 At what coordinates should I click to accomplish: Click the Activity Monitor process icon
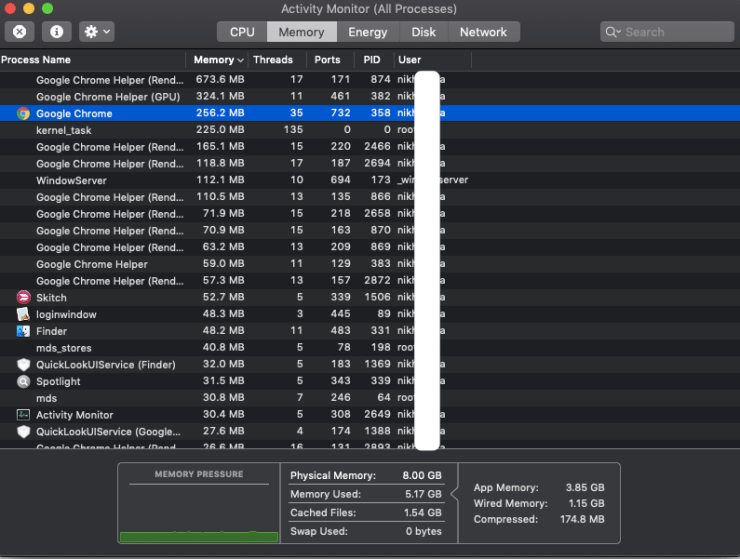click(23, 415)
